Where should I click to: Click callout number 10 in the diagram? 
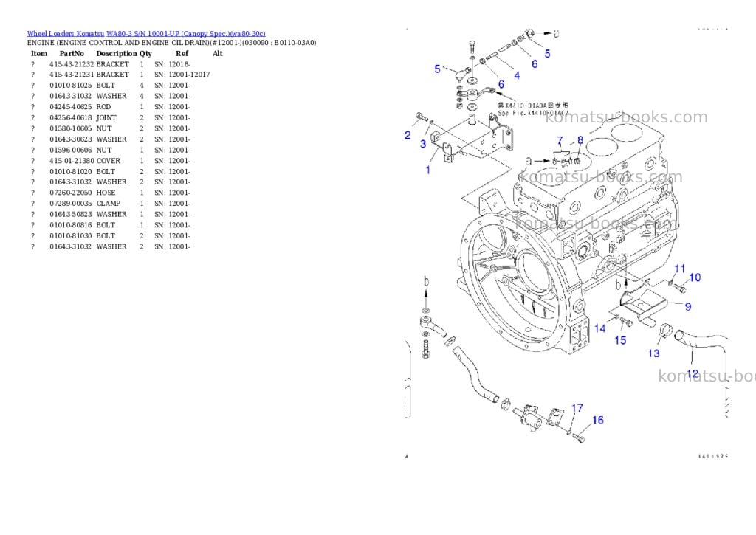point(695,277)
